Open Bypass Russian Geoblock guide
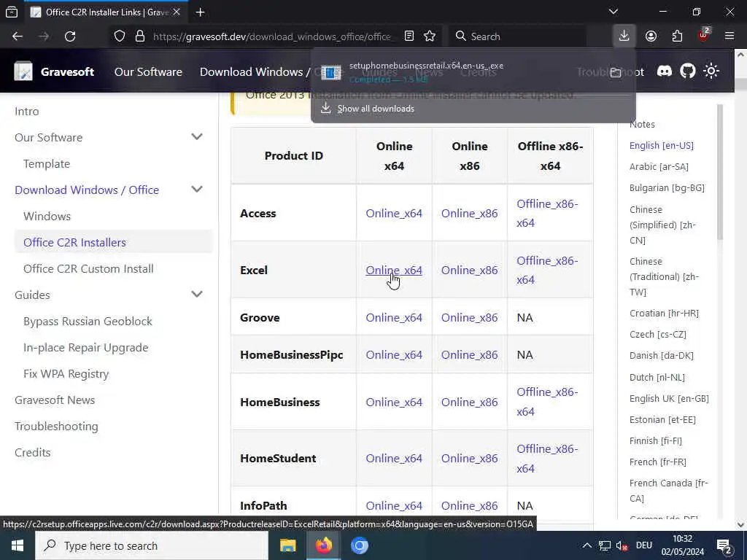The height and width of the screenshot is (560, 747). pyautogui.click(x=88, y=322)
